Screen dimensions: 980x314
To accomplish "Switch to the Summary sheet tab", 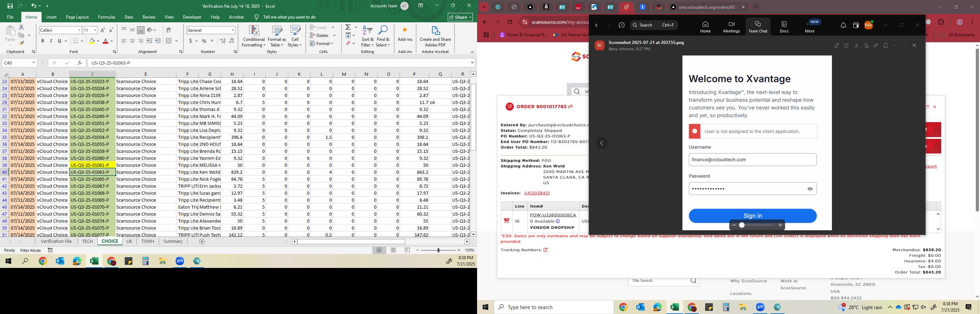I will coord(173,241).
